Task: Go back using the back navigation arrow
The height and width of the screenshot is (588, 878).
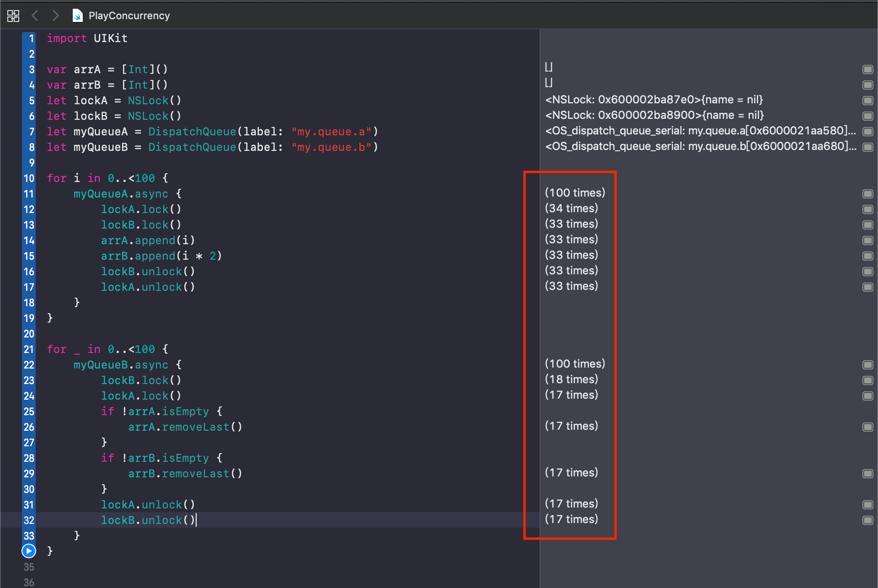Action: coord(35,16)
